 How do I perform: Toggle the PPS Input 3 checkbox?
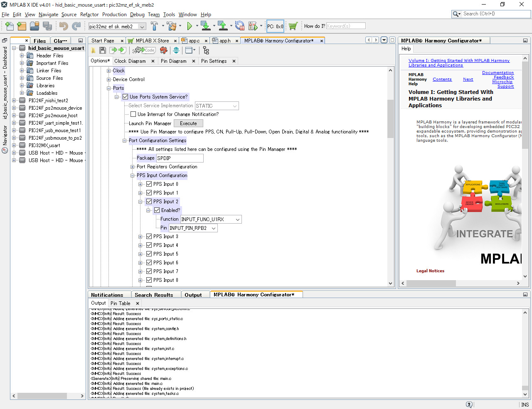tap(149, 237)
